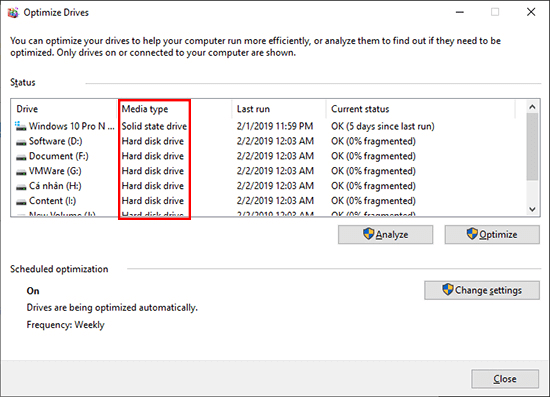Viewport: 550px width, 397px height.
Task: Click VMWare (G:) 'OK (0% fragmented)' status
Action: coord(373,171)
